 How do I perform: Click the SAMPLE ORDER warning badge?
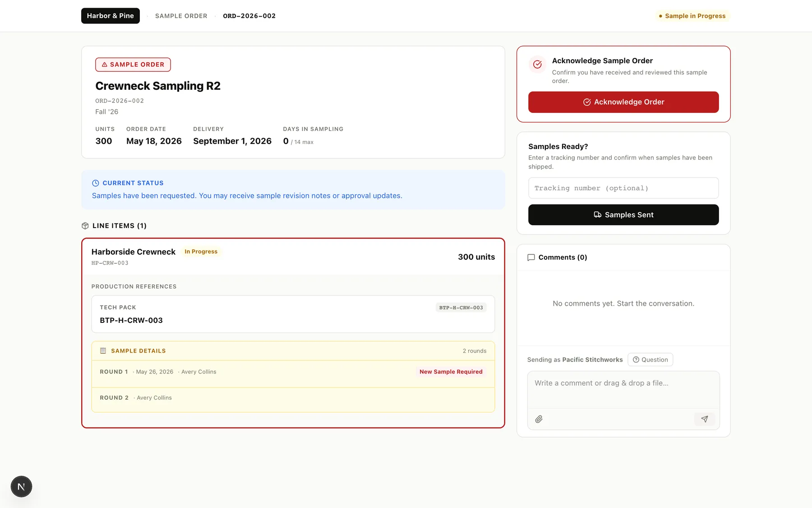coord(133,65)
